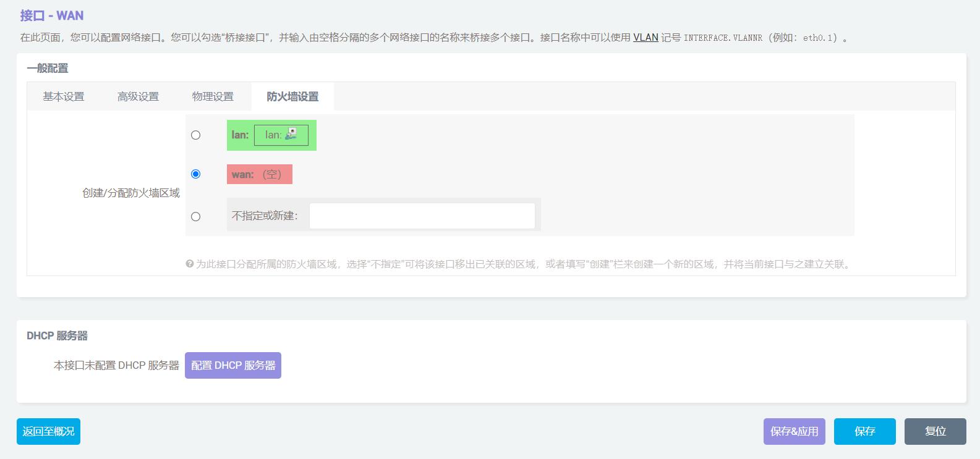This screenshot has height=459, width=980.
Task: Click 配置 DHCP 服务器 button
Action: (x=233, y=366)
